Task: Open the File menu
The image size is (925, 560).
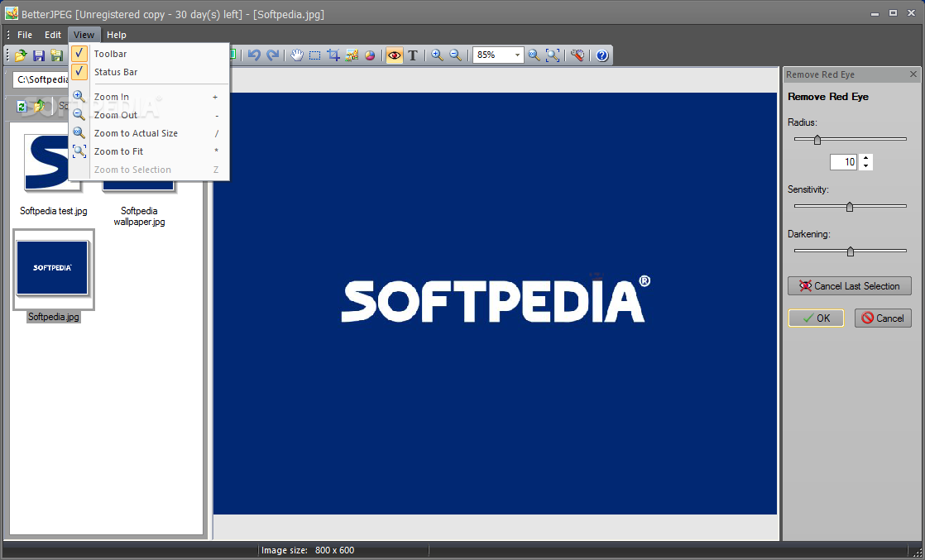Action: (x=25, y=35)
